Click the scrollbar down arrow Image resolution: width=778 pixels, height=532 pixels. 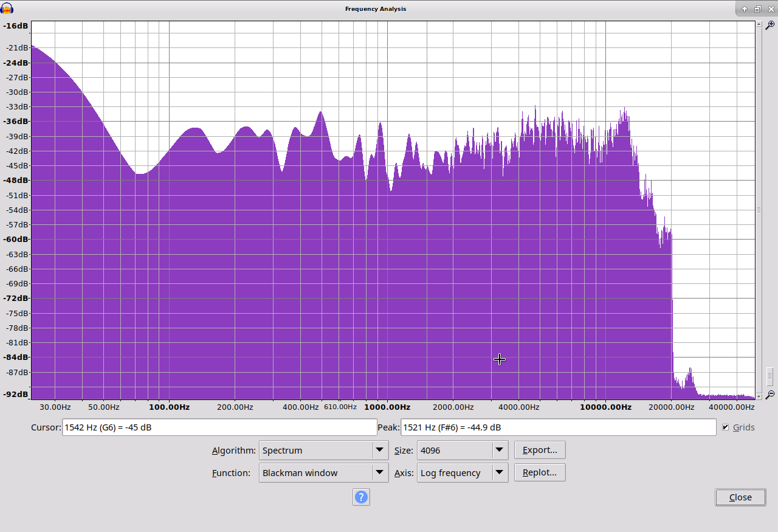tap(759, 396)
